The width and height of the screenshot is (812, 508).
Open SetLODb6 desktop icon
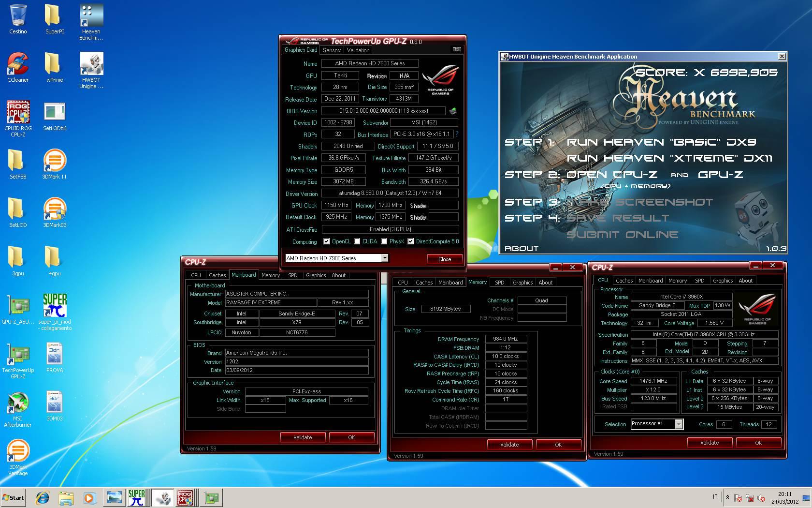55,116
